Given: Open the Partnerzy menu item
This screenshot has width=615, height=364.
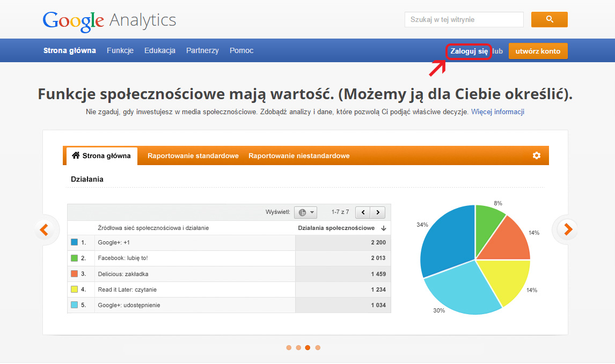Looking at the screenshot, I should [x=202, y=50].
